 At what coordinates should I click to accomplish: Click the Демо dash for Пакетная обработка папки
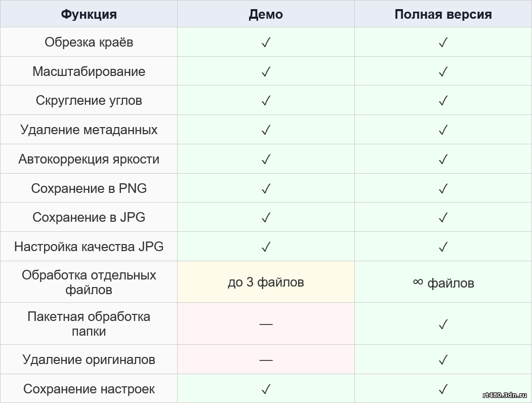tap(266, 325)
